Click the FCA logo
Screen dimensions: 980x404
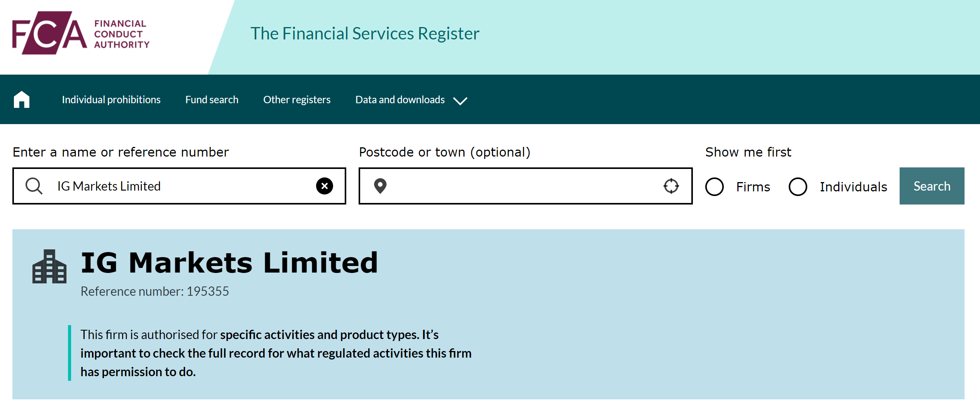coord(81,33)
